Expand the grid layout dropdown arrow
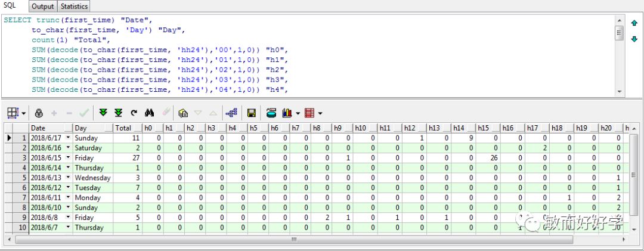The height and width of the screenshot is (251, 644). (x=23, y=113)
